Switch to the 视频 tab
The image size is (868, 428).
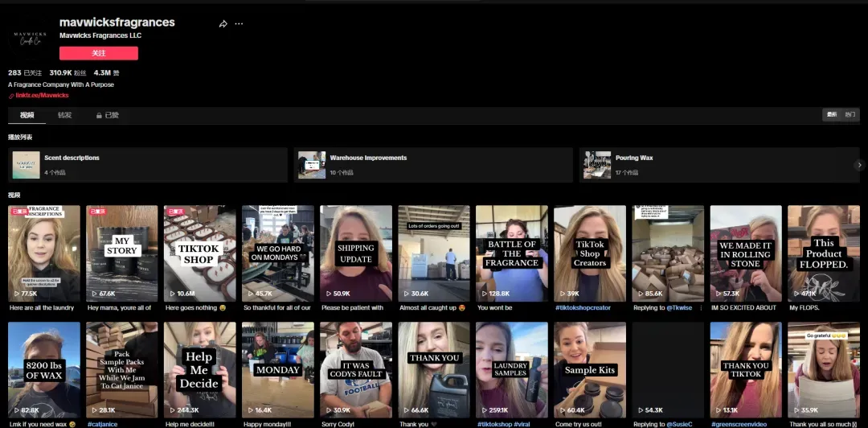27,115
